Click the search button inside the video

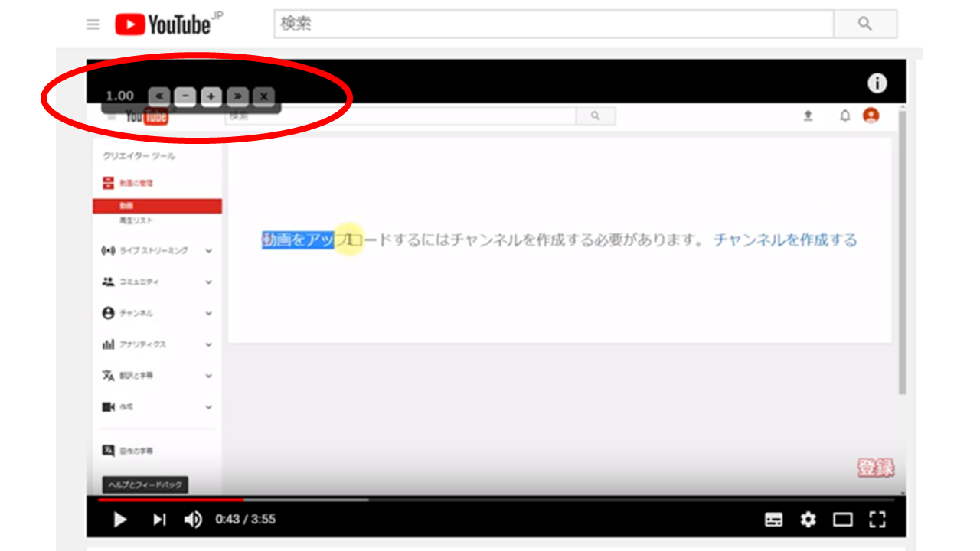pyautogui.click(x=596, y=116)
